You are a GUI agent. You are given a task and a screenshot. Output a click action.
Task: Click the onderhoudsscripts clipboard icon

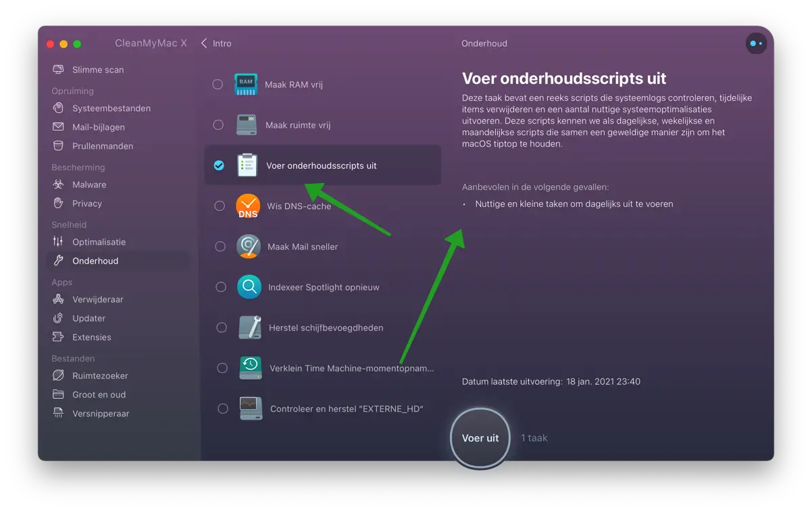(247, 166)
